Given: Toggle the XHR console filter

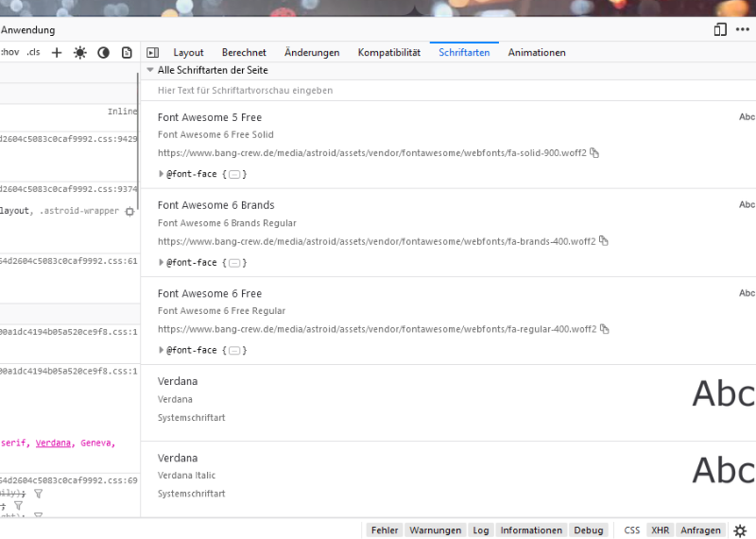Looking at the screenshot, I should point(660,530).
